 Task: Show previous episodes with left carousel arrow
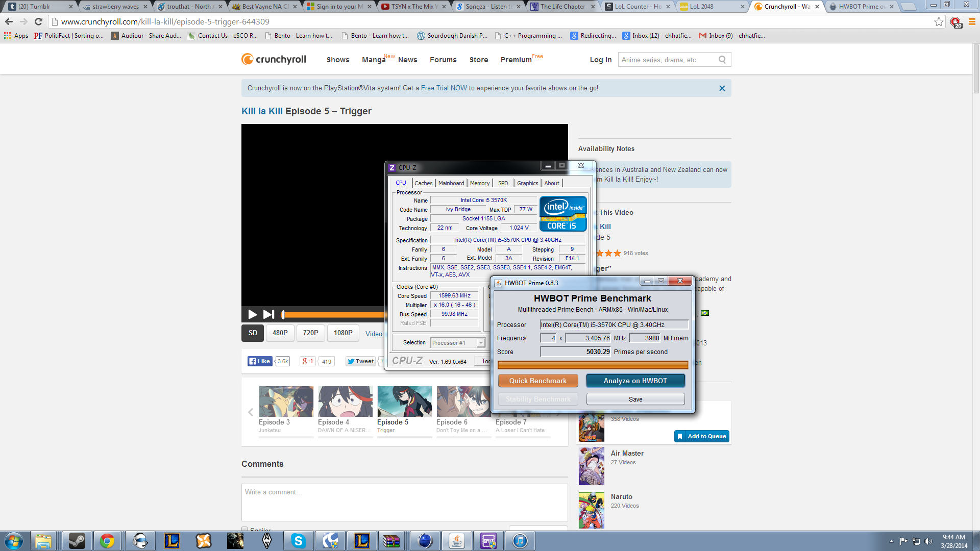click(251, 412)
